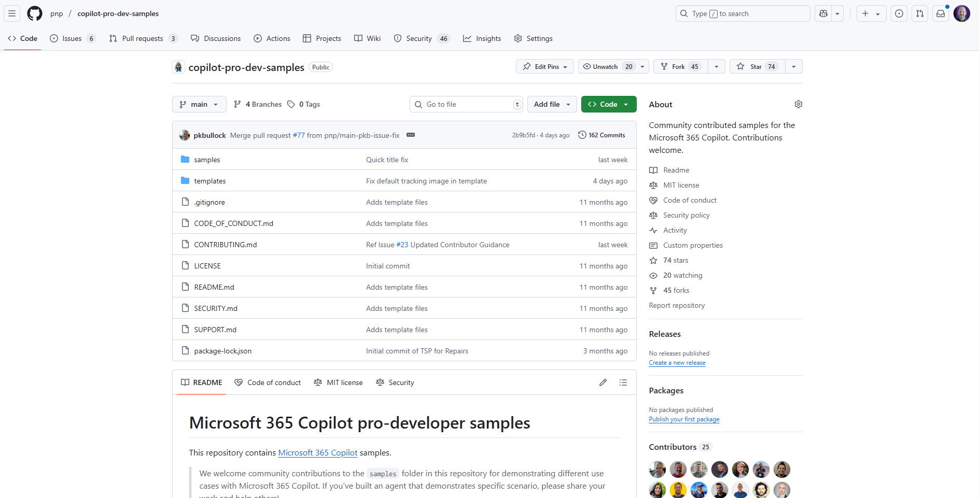Open the main branch selector

[x=199, y=104]
